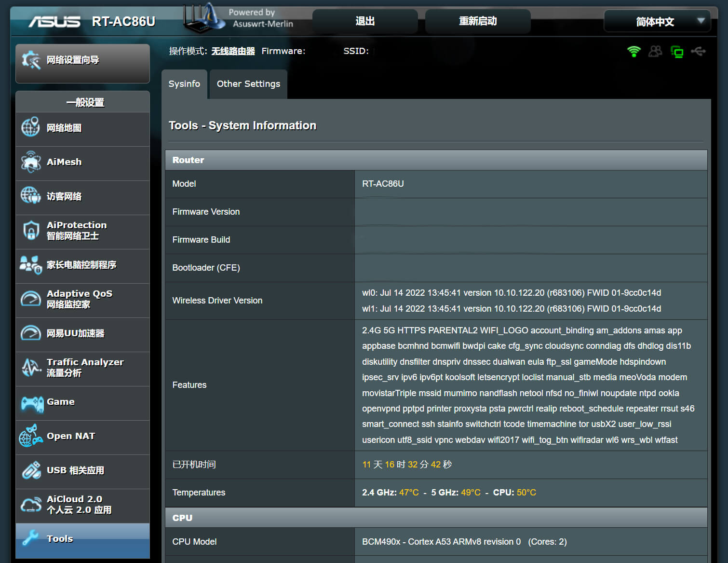Open AiProtection shield lock icon
Image resolution: width=728 pixels, height=563 pixels.
[x=30, y=230]
